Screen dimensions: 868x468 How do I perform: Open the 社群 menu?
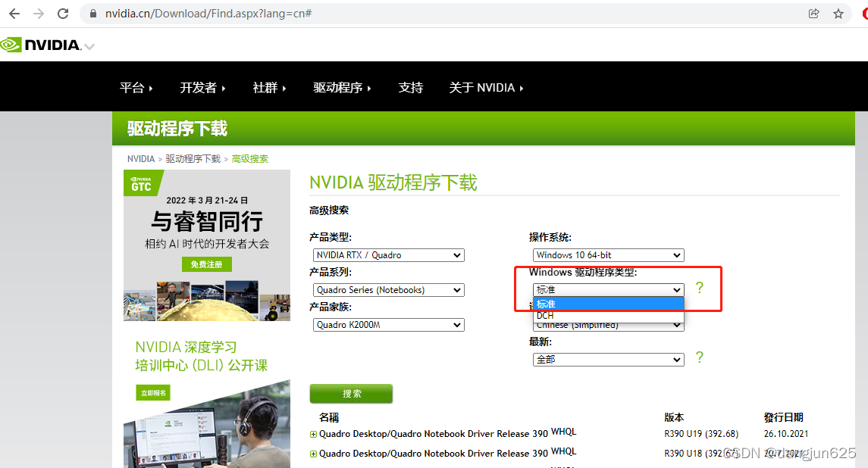269,87
